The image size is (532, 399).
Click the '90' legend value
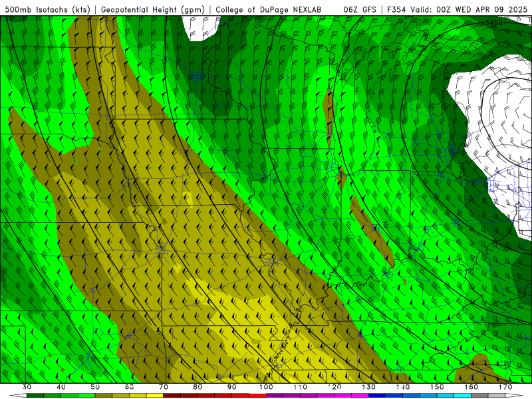231,387
